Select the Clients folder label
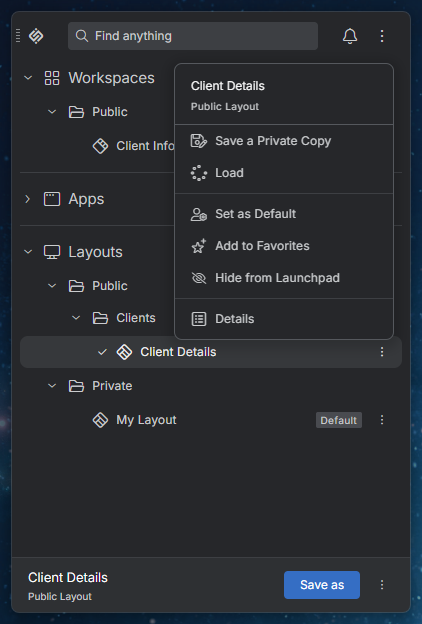 pos(136,318)
